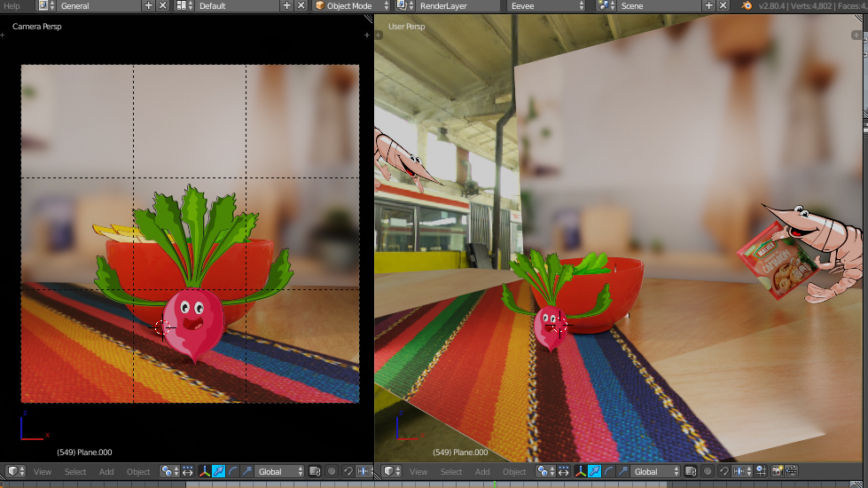Expand the properties panel plus in the User Persp right corner

click(856, 35)
